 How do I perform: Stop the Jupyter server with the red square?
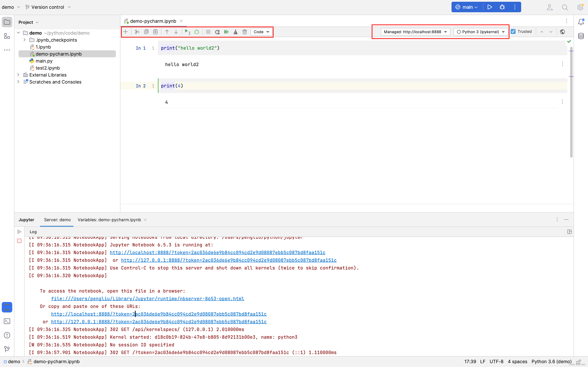(19, 241)
